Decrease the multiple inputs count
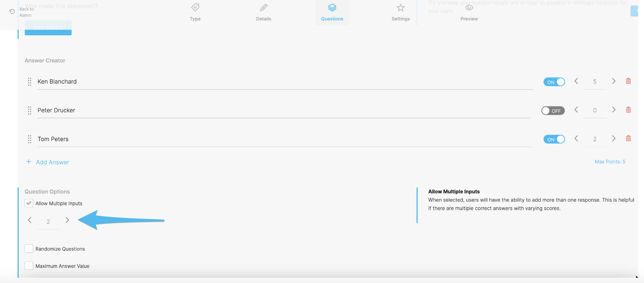Screen dimensions: 644x283 (30, 220)
